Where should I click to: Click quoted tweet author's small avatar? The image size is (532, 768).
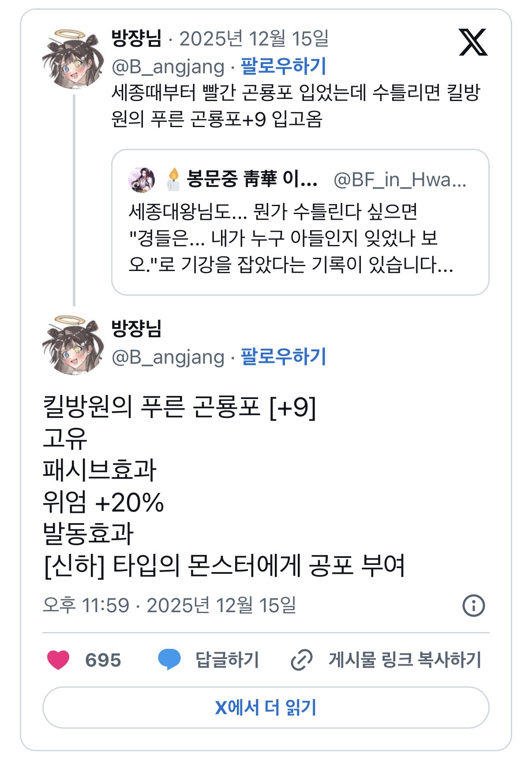coord(142,180)
